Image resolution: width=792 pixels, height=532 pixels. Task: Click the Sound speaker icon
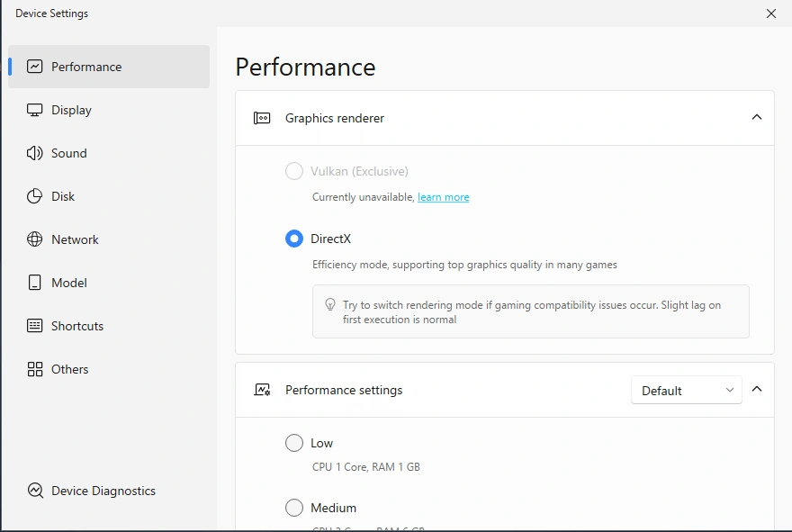tap(35, 153)
